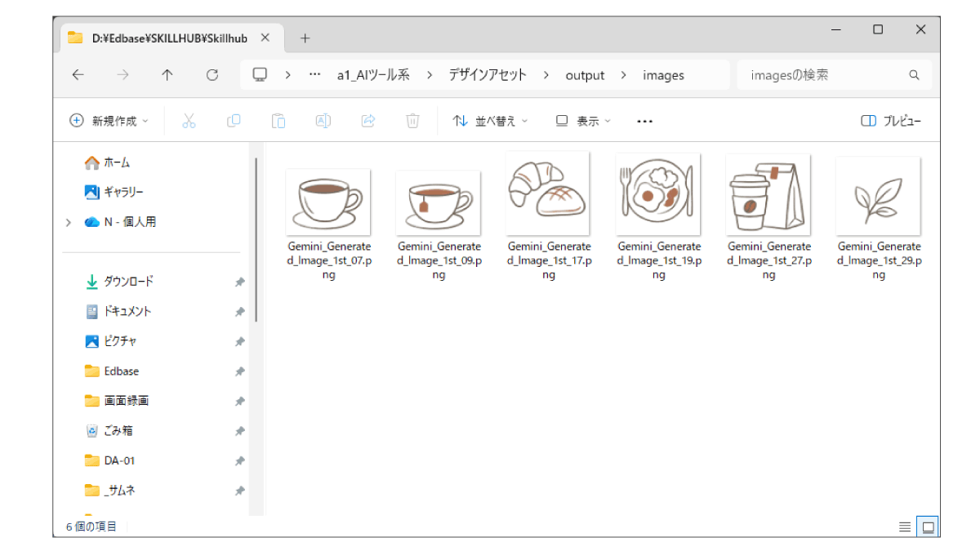Go up one folder level
The height and width of the screenshot is (551, 980).
coord(167,75)
